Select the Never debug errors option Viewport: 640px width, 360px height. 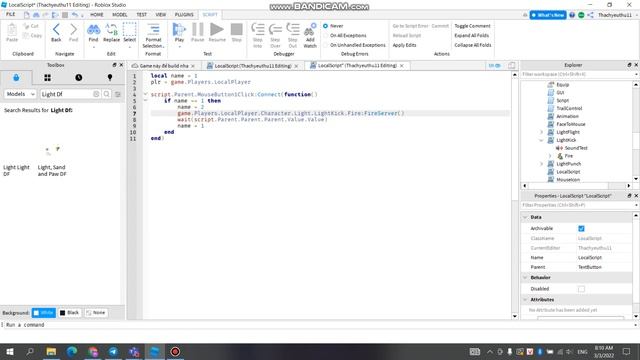pyautogui.click(x=325, y=26)
